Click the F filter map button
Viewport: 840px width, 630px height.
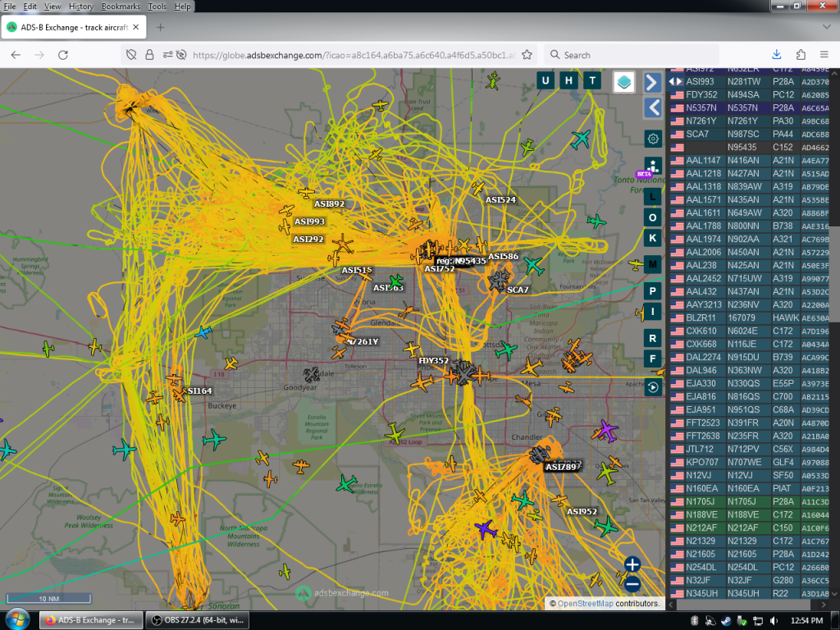(652, 359)
